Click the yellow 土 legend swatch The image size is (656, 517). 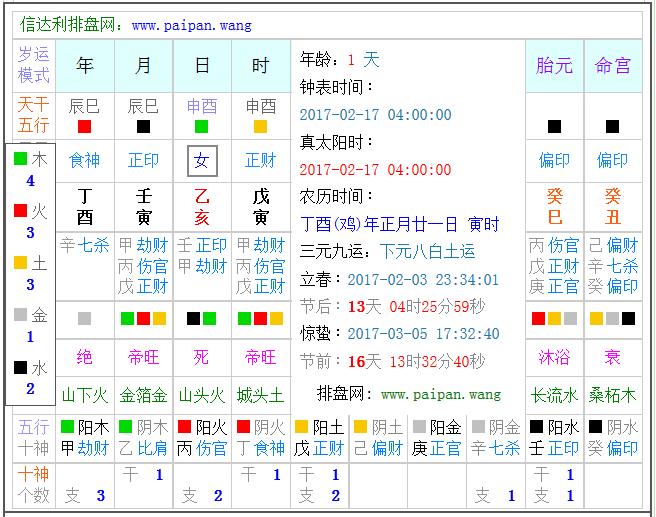(x=20, y=263)
